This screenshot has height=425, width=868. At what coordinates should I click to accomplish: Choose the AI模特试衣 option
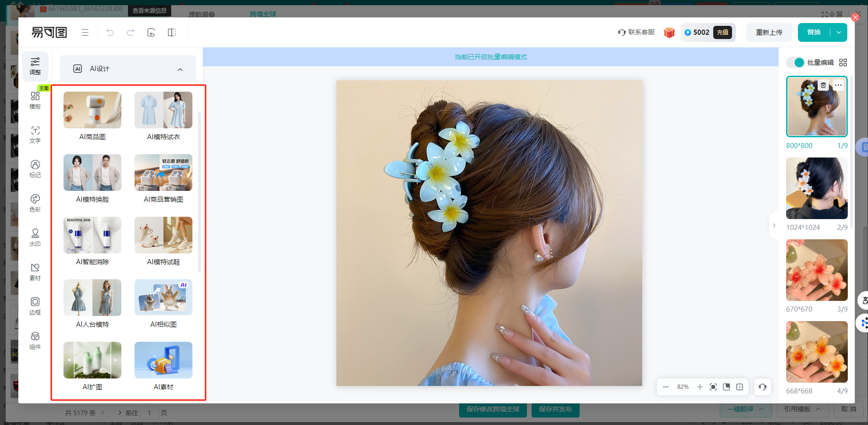pos(163,116)
